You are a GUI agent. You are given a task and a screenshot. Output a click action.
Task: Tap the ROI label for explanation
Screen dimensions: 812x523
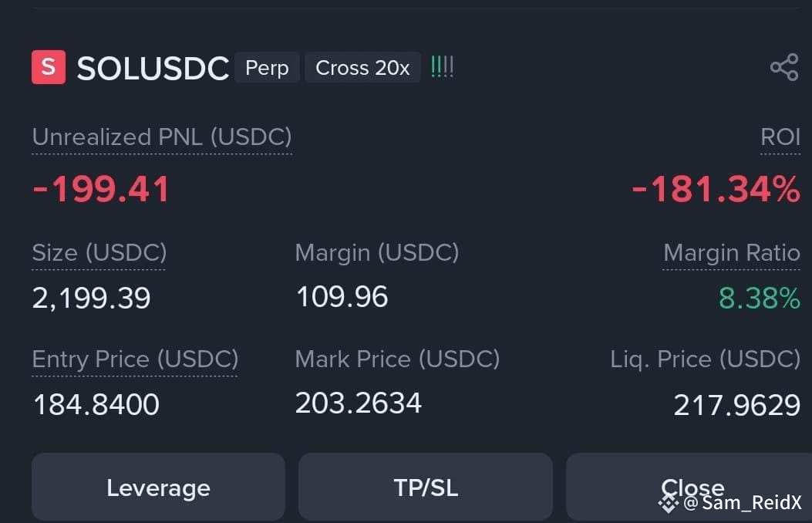point(780,137)
